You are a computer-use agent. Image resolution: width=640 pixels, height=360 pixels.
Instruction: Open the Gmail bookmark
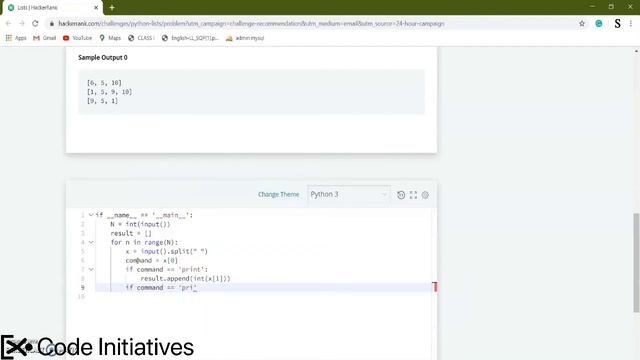[44, 38]
